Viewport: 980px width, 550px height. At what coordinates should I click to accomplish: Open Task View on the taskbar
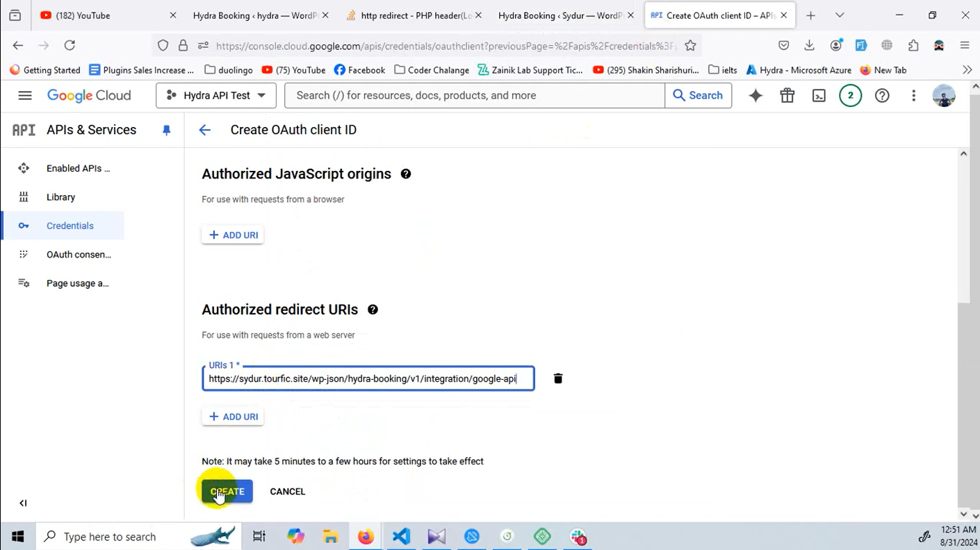coord(259,537)
